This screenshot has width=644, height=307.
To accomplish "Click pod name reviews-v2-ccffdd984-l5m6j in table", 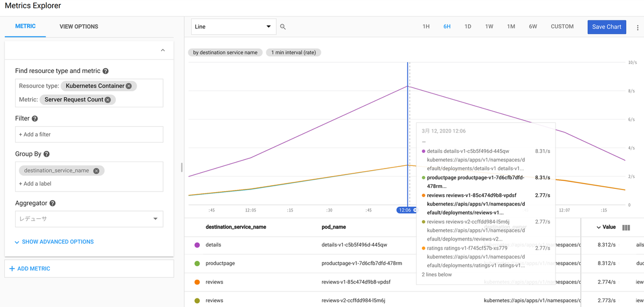I will click(x=353, y=301).
